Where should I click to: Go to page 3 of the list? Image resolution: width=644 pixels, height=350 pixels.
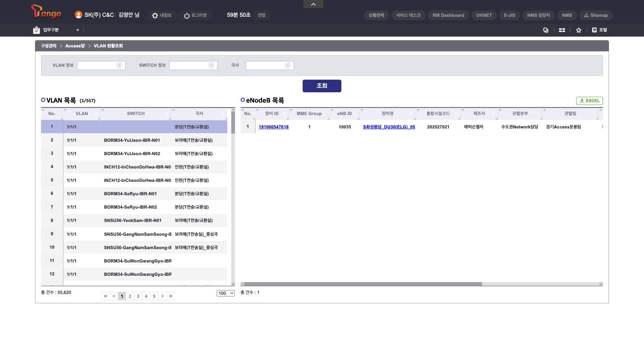click(x=138, y=296)
